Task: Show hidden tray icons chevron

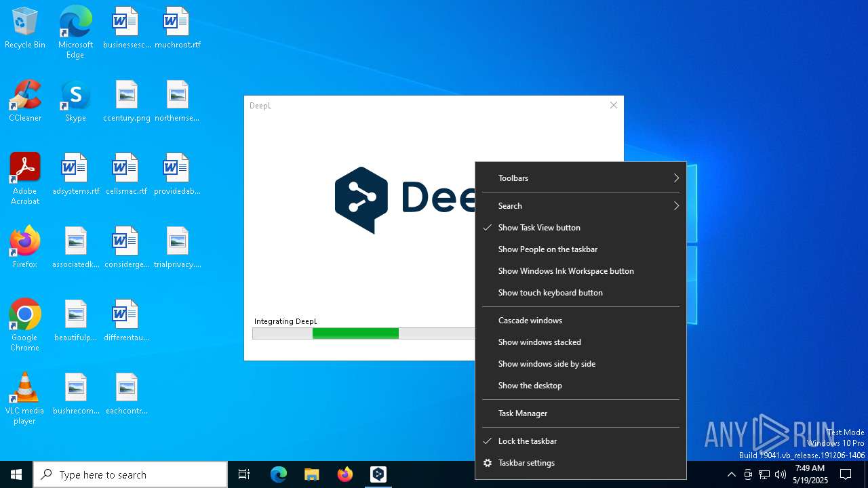Action: click(731, 474)
